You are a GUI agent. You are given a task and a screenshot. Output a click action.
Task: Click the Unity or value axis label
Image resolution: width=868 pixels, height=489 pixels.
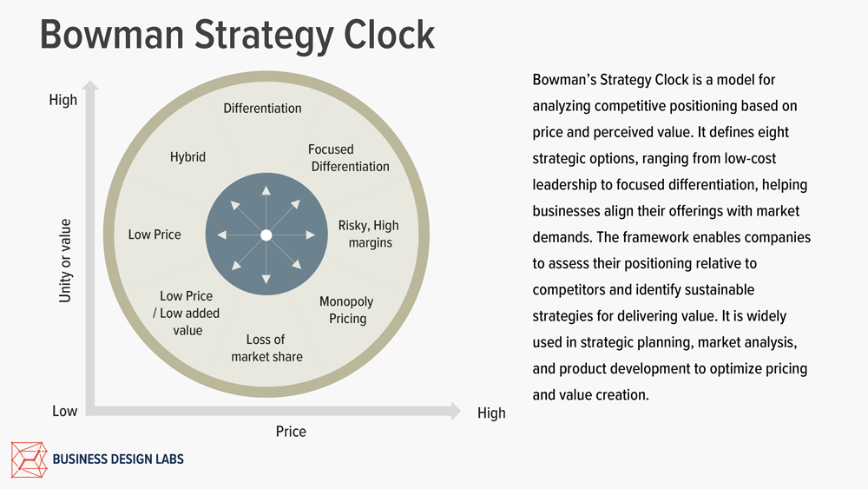point(65,261)
